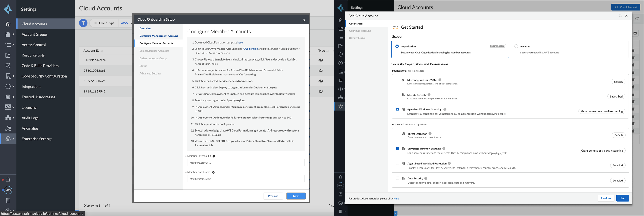Open the network topology icon in Add Cloud Account sidebar

pyautogui.click(x=340, y=97)
